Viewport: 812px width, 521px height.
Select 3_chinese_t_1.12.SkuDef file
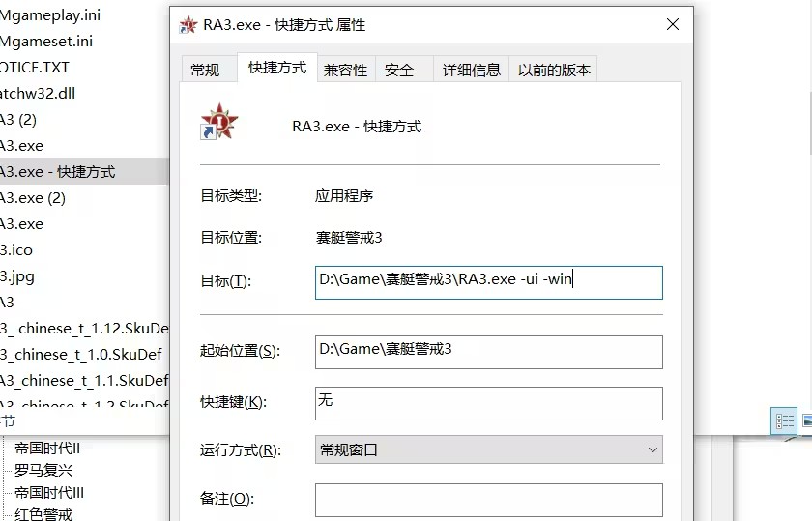[x=84, y=329]
